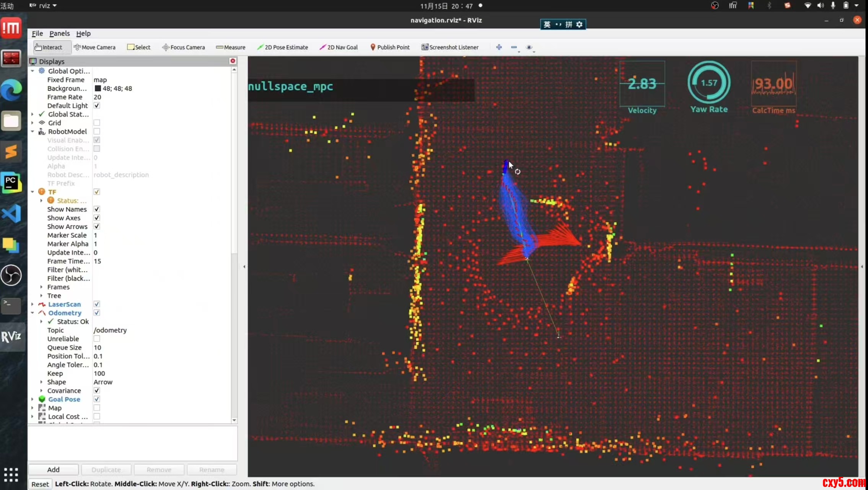Collapse the Odometry tree item

[x=33, y=313]
